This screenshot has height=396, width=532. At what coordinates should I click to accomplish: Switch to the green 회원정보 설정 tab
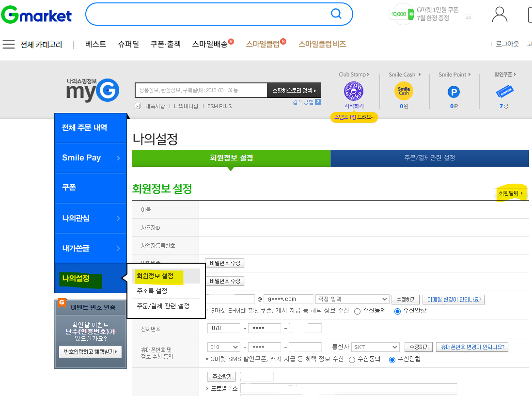click(x=231, y=158)
